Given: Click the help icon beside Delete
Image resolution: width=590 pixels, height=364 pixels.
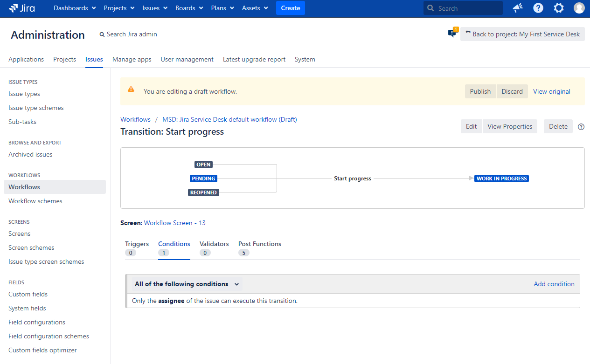Looking at the screenshot, I should 581,126.
